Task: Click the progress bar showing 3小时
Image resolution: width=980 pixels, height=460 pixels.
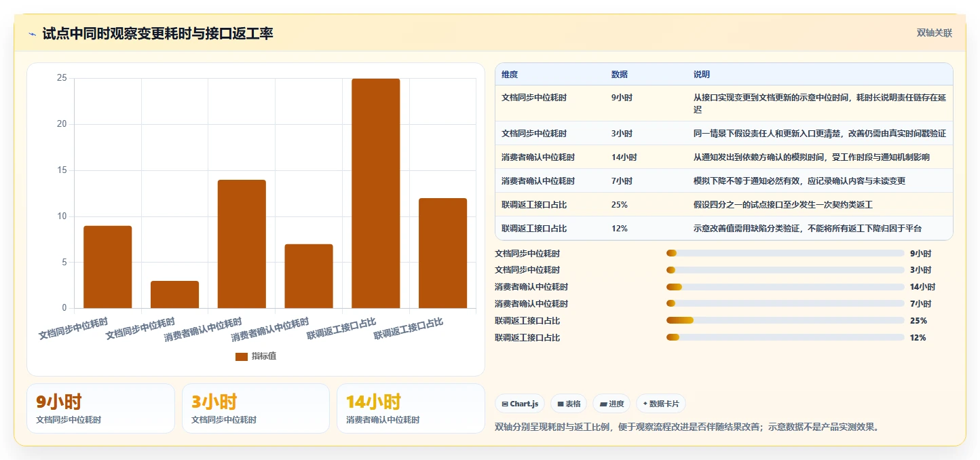Action: click(x=785, y=270)
